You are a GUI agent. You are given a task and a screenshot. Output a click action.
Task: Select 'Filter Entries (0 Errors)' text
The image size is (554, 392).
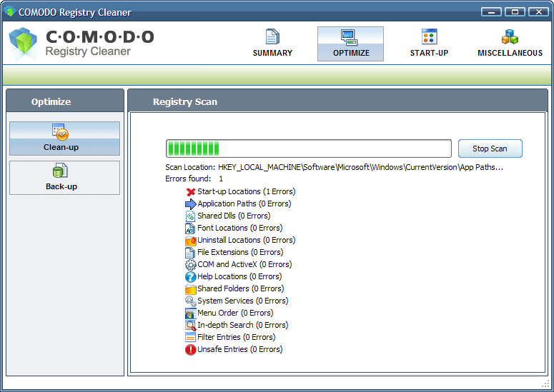point(237,337)
